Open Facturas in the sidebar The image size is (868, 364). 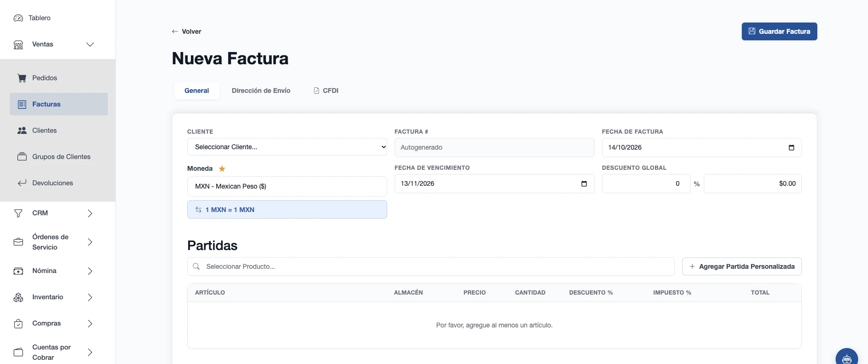(x=59, y=104)
